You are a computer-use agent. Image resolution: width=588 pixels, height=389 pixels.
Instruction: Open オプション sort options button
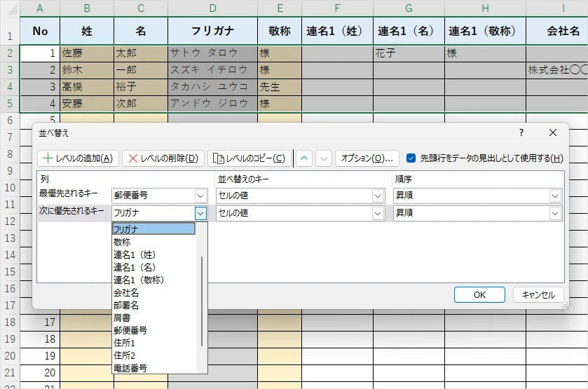367,158
